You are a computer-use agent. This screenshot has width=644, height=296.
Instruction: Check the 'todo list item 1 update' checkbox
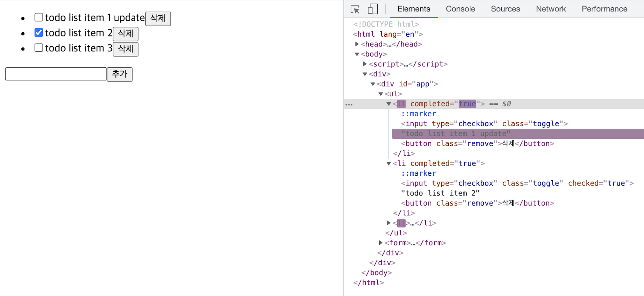pos(39,17)
